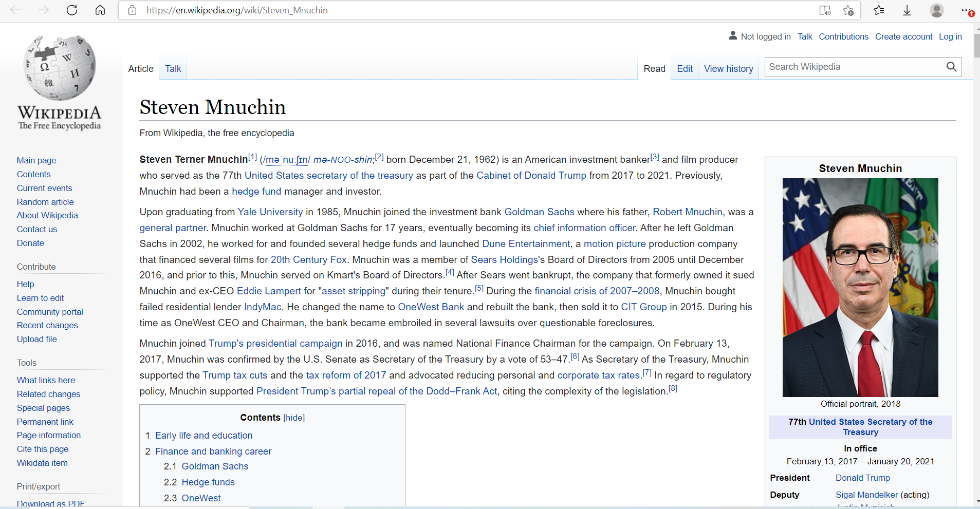Jump to Finance and banking career section
The width and height of the screenshot is (980, 509).
pyautogui.click(x=213, y=451)
